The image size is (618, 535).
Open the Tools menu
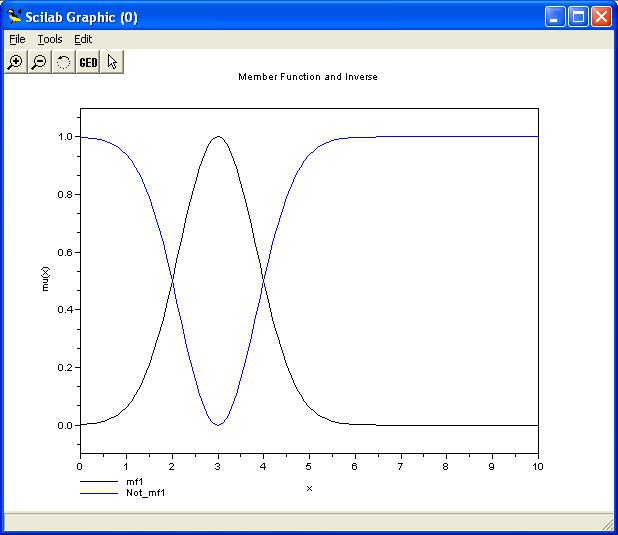coord(49,39)
